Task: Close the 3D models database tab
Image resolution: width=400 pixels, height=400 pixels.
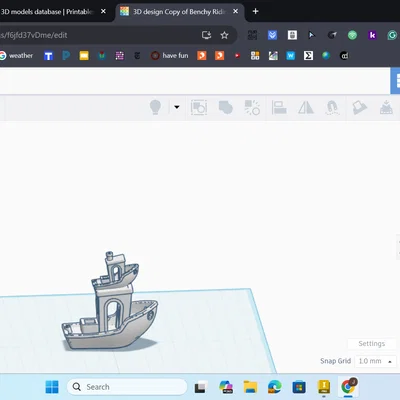Action: point(103,11)
